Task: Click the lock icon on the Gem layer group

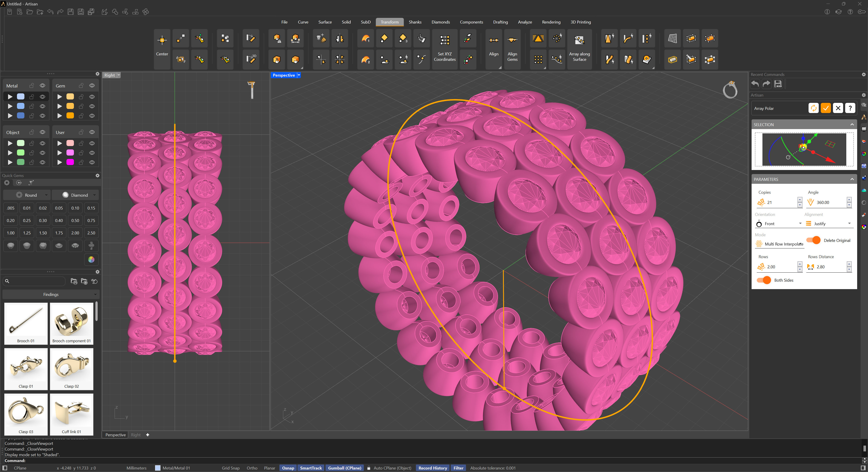Action: click(81, 86)
